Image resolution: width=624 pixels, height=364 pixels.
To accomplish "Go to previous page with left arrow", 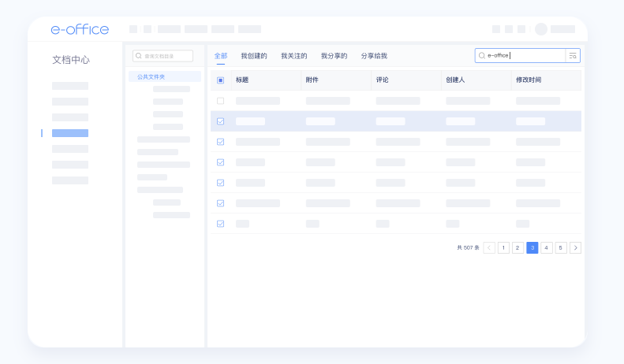I will pos(489,247).
